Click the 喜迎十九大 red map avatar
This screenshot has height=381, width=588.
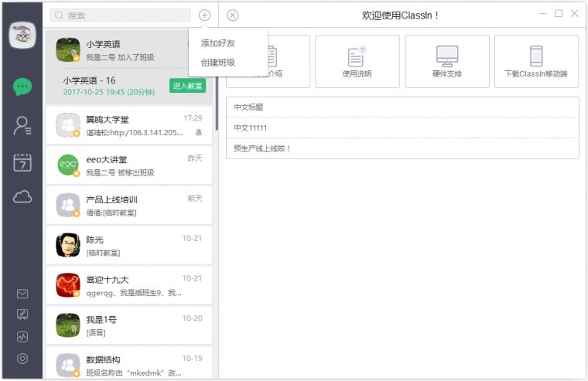68,285
